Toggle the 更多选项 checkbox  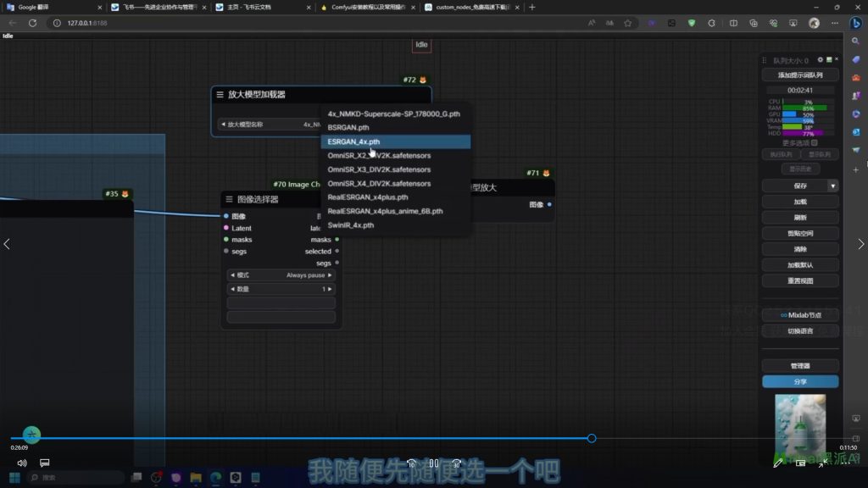814,142
